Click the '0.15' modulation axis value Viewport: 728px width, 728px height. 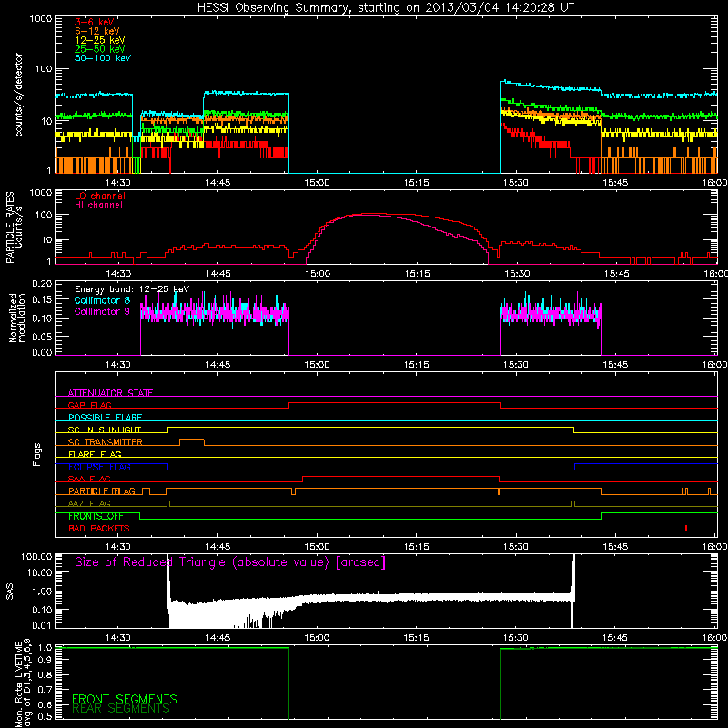[x=42, y=300]
